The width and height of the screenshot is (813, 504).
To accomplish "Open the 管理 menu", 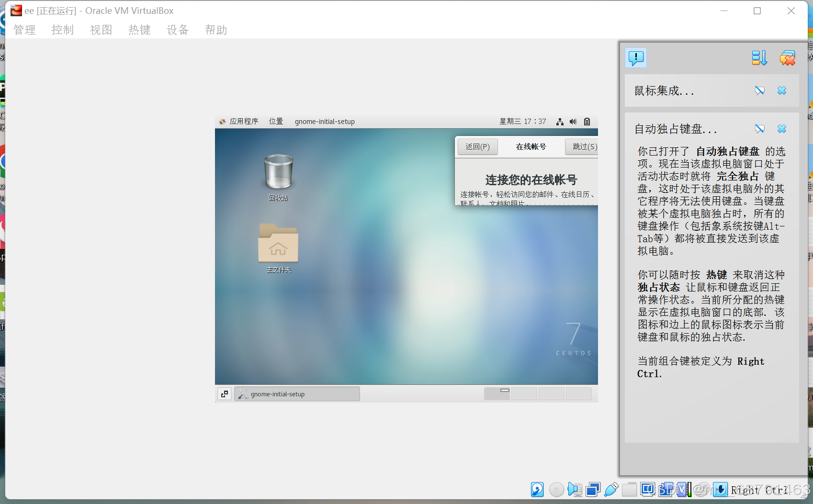I will (x=24, y=30).
